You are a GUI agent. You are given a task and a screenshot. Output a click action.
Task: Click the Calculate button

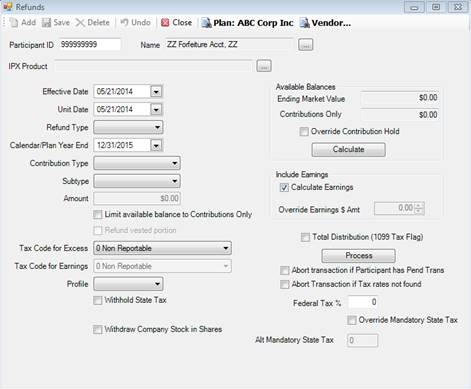coord(349,150)
